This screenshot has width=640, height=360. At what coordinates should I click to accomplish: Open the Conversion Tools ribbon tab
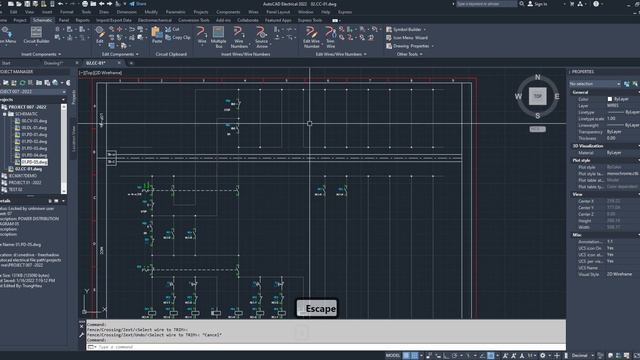(193, 20)
